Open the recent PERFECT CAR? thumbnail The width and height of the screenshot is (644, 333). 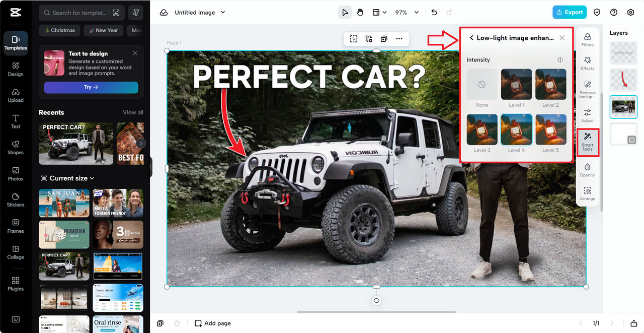pyautogui.click(x=76, y=143)
